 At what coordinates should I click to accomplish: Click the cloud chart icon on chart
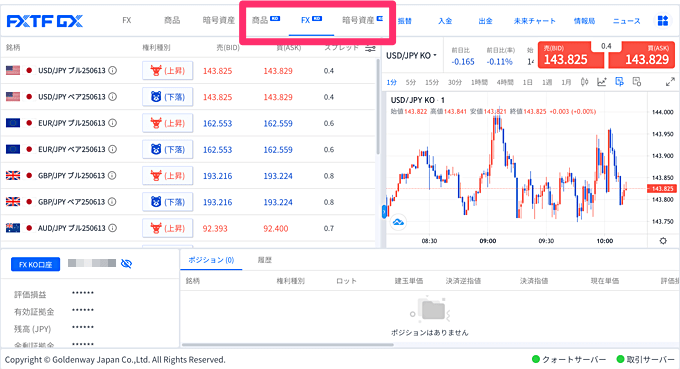tap(398, 222)
